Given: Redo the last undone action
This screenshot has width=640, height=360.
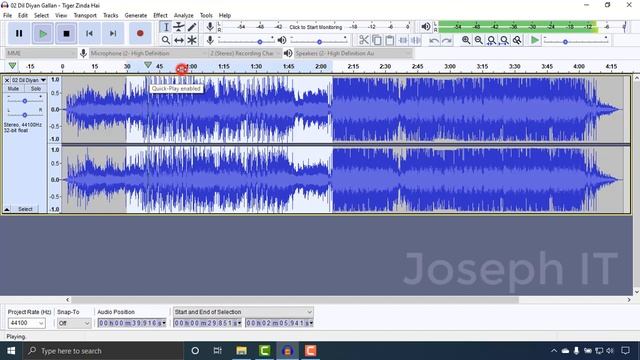Looking at the screenshot, I should (x=447, y=40).
